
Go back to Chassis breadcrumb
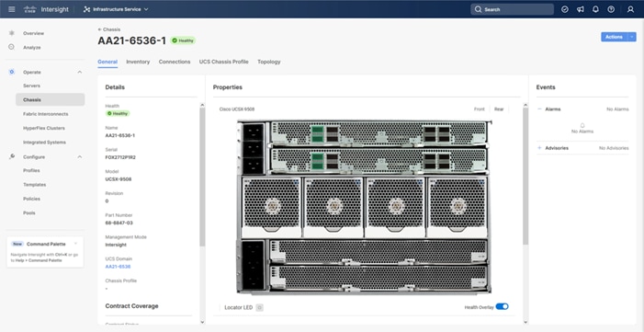tap(109, 29)
